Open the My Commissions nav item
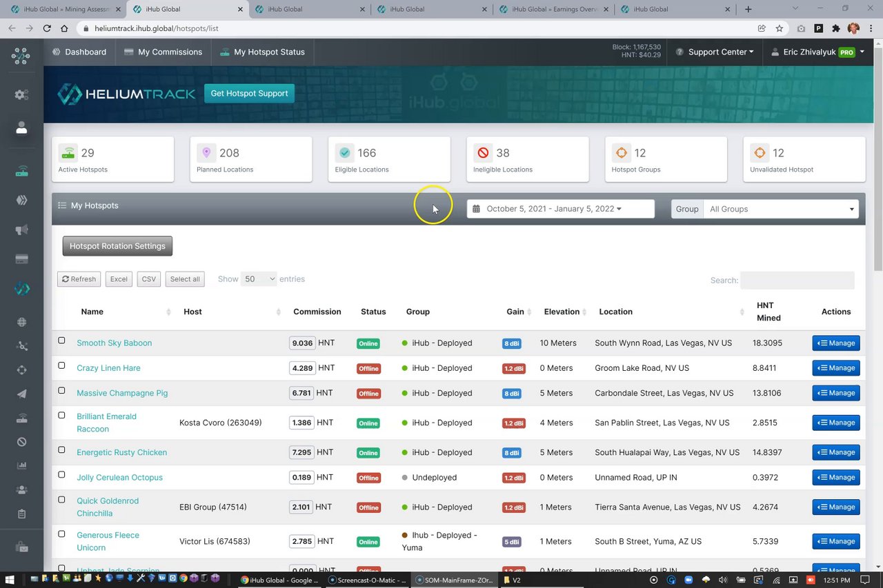Screen dimensions: 883x588 pos(163,52)
